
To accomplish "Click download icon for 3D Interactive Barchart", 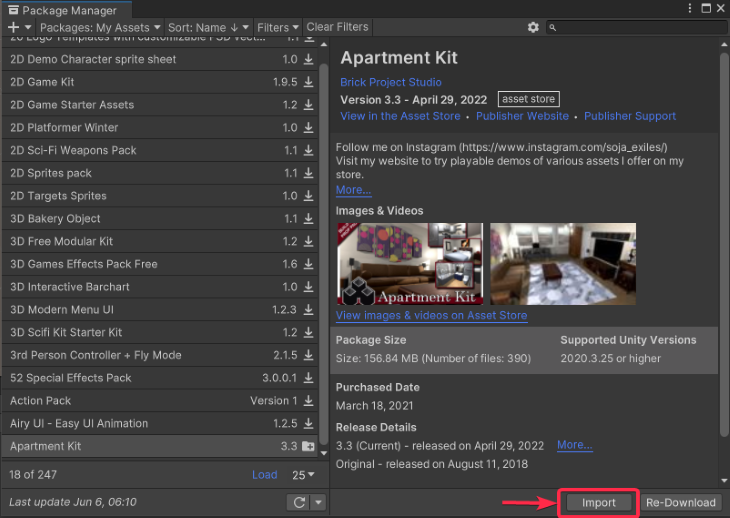I will pyautogui.click(x=308, y=287).
